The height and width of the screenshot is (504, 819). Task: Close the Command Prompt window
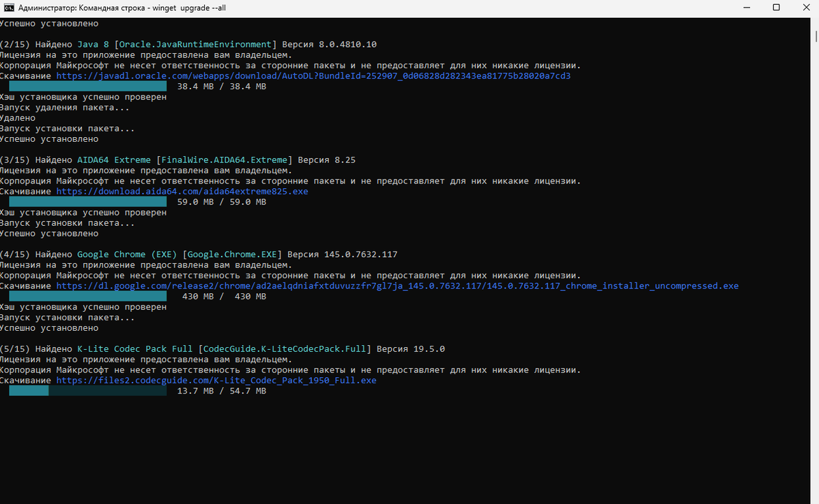point(805,8)
